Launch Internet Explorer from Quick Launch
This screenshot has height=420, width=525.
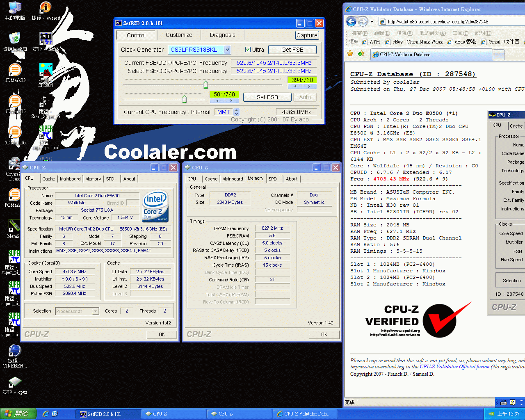coord(46,414)
